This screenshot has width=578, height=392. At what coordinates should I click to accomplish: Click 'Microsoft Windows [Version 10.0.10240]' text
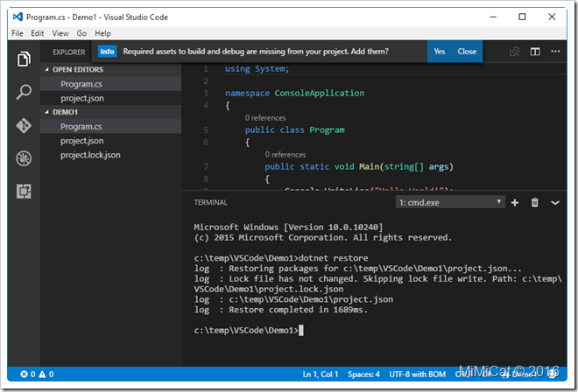coord(288,227)
